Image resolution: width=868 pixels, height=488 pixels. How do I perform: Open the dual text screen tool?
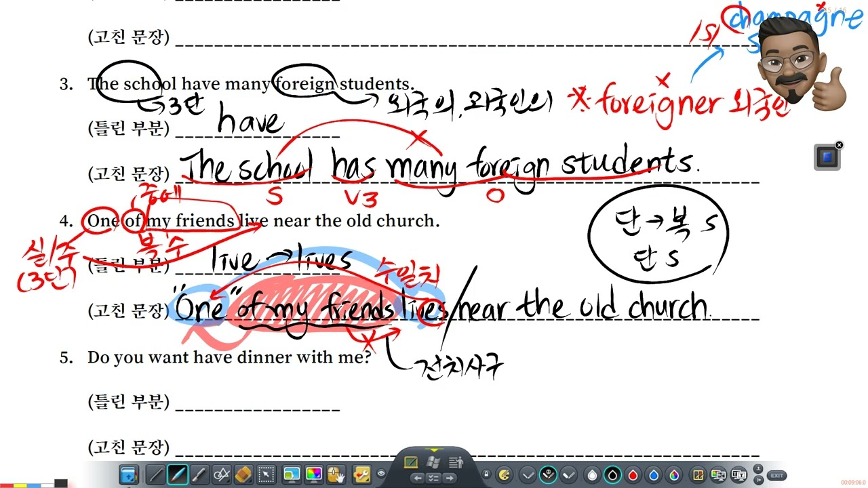click(738, 474)
